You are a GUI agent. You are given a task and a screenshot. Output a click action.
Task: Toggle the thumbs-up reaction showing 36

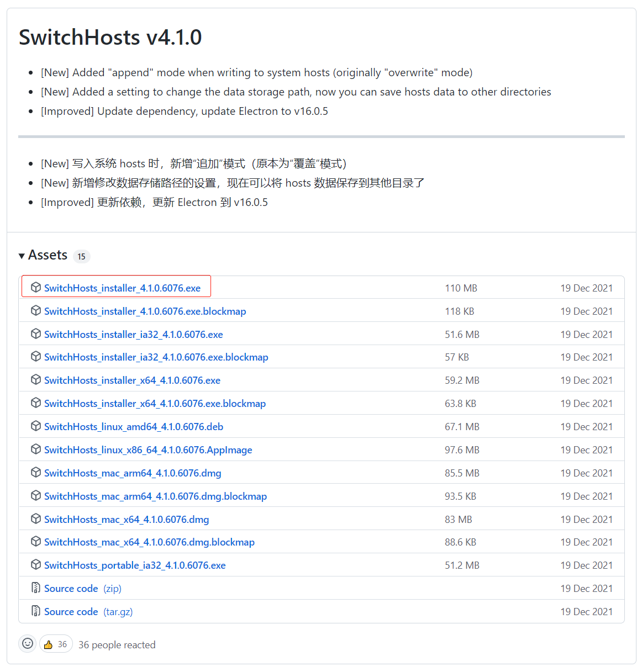(x=55, y=643)
